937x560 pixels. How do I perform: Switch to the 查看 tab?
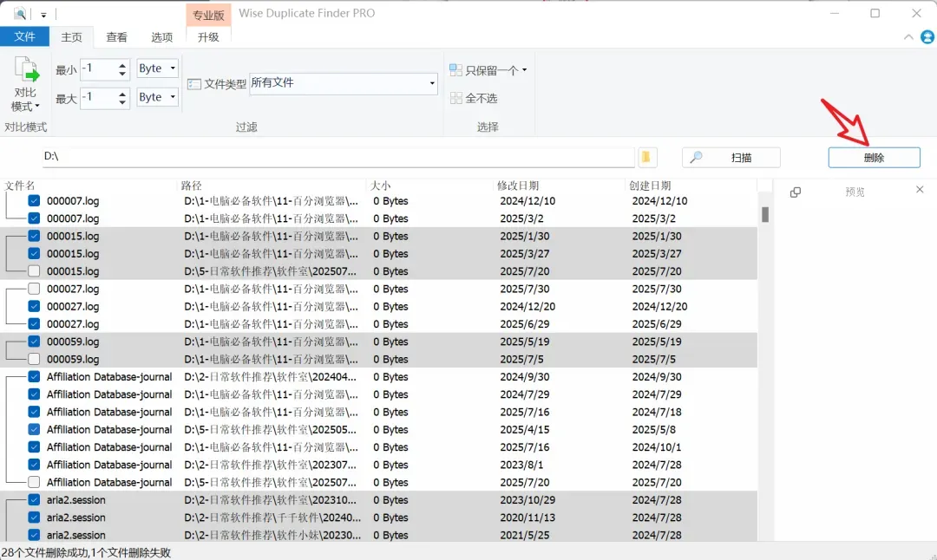[x=116, y=37]
